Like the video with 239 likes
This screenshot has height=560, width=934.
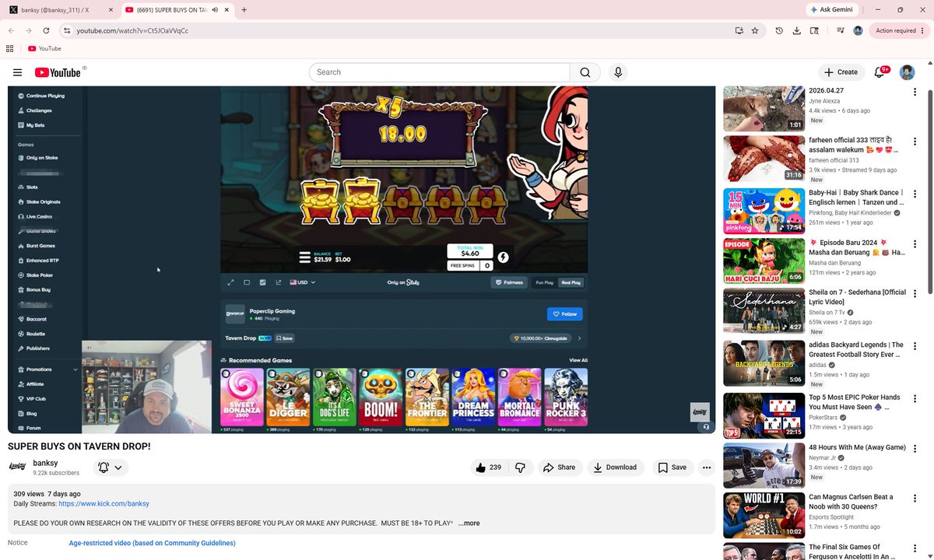click(490, 467)
